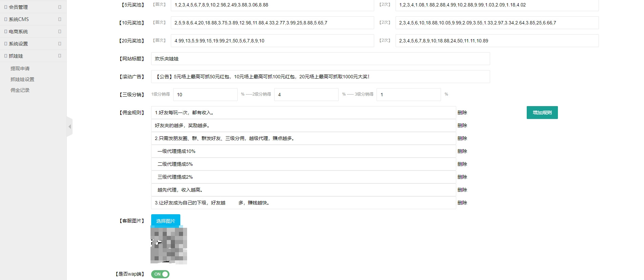Viewport: 644px width, 280px height.
Task: Delete the rule starting with 3.让好友成为自己的下级
Action: [x=462, y=203]
